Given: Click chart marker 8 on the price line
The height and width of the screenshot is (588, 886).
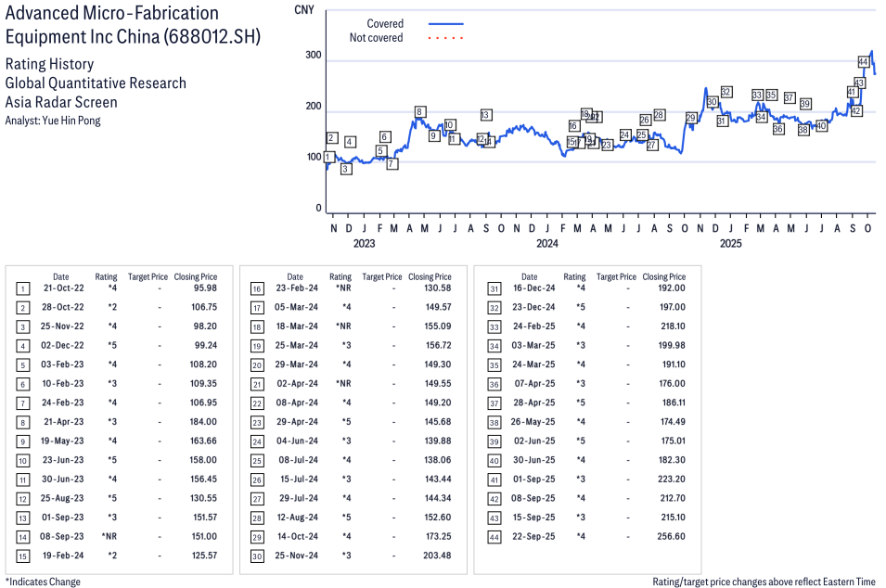Looking at the screenshot, I should click(x=420, y=112).
